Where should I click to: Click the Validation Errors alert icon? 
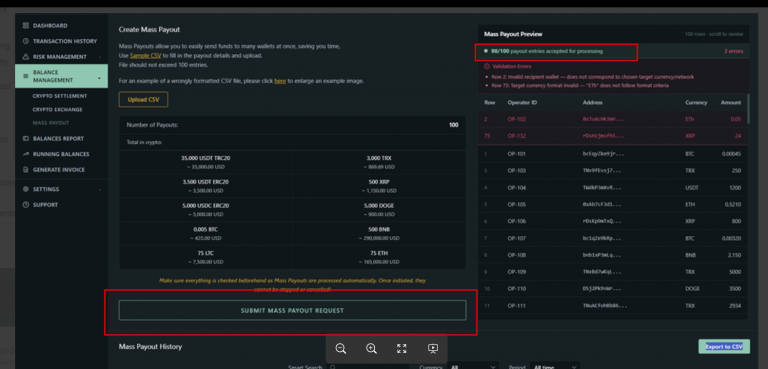(x=486, y=66)
